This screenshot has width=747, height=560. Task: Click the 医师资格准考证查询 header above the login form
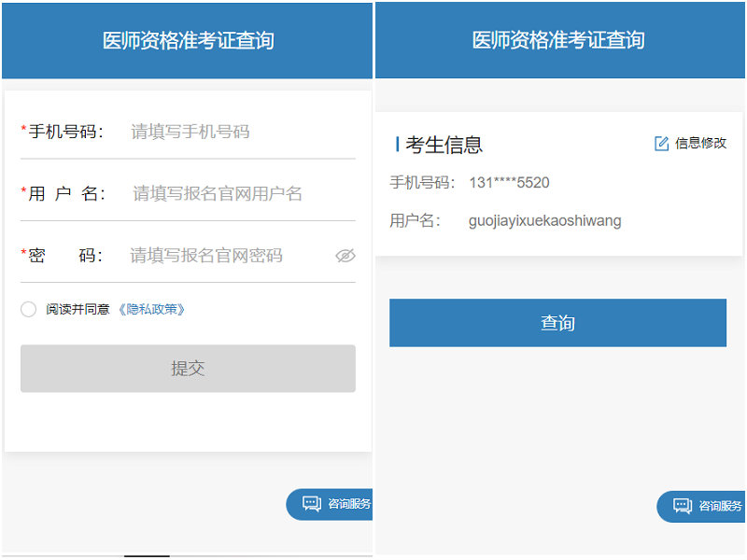click(x=188, y=40)
